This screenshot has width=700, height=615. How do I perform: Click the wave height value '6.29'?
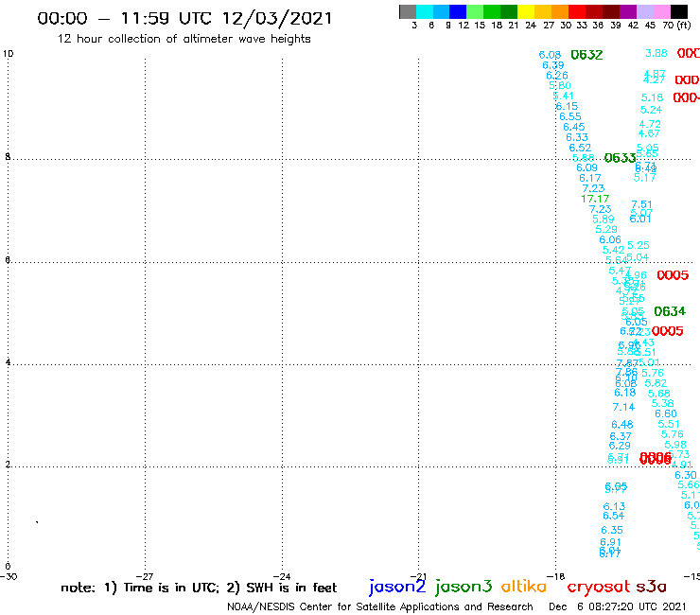pos(620,446)
